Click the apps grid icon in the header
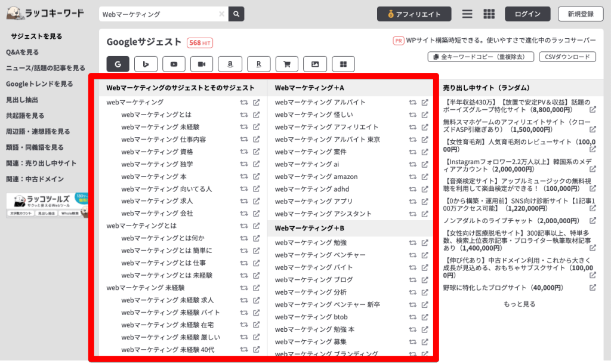Viewport: 611px width, 364px height. tap(489, 14)
